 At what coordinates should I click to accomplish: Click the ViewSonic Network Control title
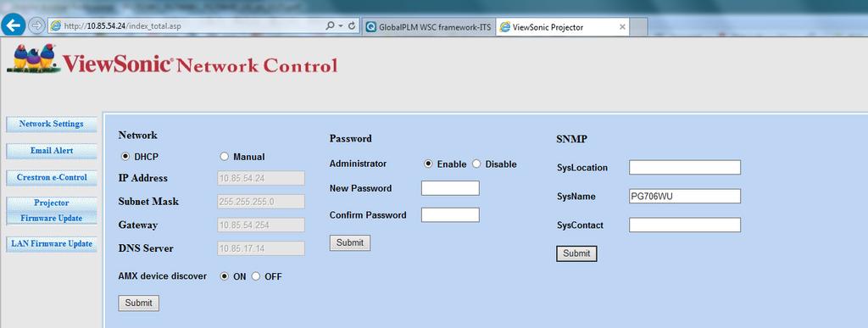coord(200,64)
